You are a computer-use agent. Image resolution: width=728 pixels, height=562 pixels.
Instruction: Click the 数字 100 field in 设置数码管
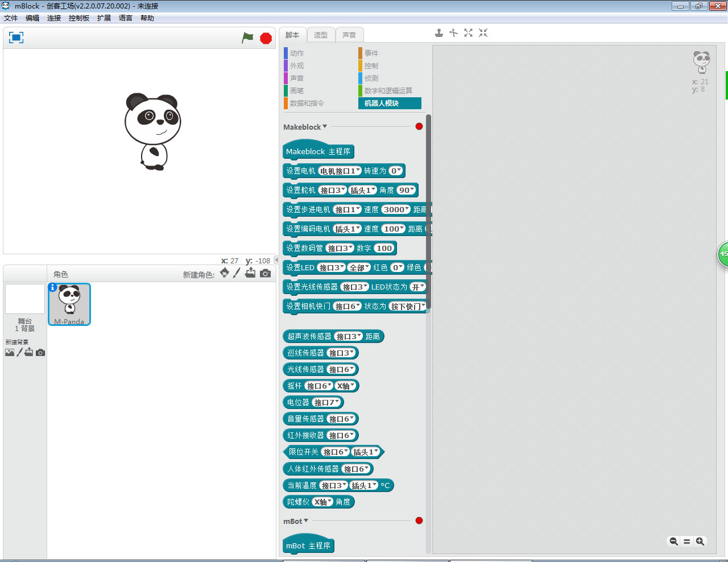[x=384, y=248]
